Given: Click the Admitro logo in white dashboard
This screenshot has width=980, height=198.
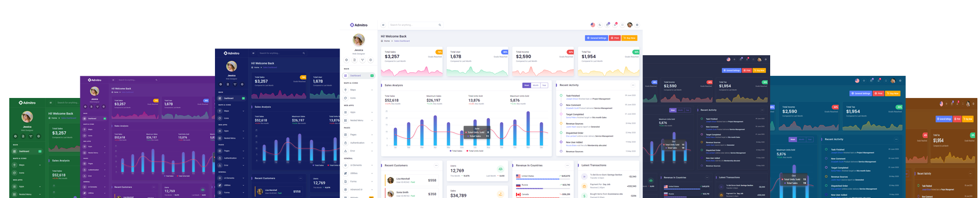Looking at the screenshot, I should 359,25.
